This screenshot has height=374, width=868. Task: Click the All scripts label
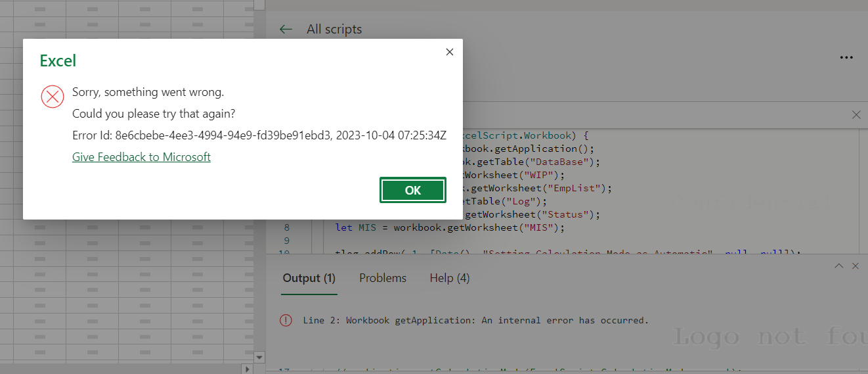(334, 29)
